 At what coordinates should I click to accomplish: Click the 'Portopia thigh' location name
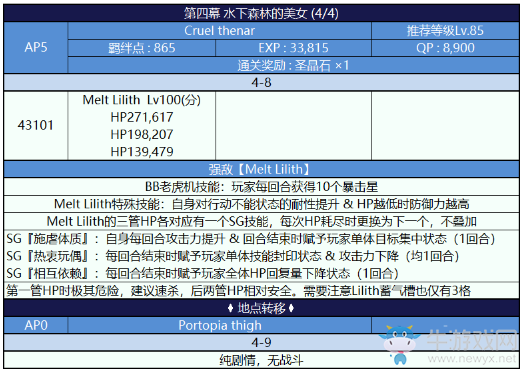click(x=219, y=325)
